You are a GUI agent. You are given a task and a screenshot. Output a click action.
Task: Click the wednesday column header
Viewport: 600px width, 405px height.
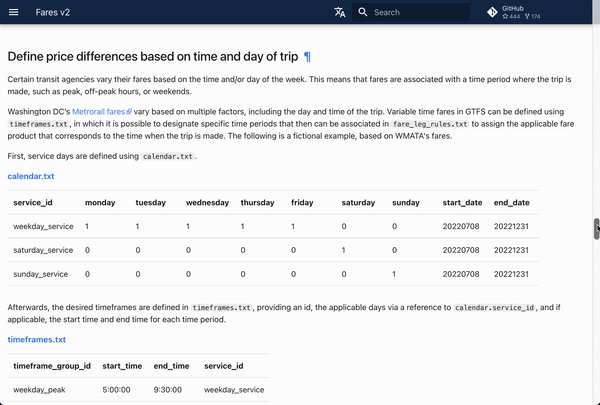(x=207, y=202)
